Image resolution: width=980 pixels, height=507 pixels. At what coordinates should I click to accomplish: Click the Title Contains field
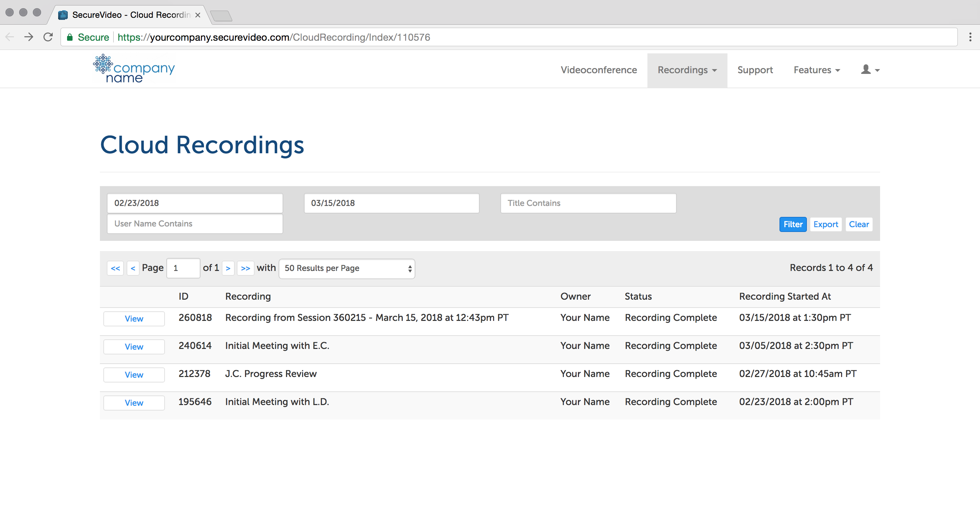pyautogui.click(x=588, y=203)
